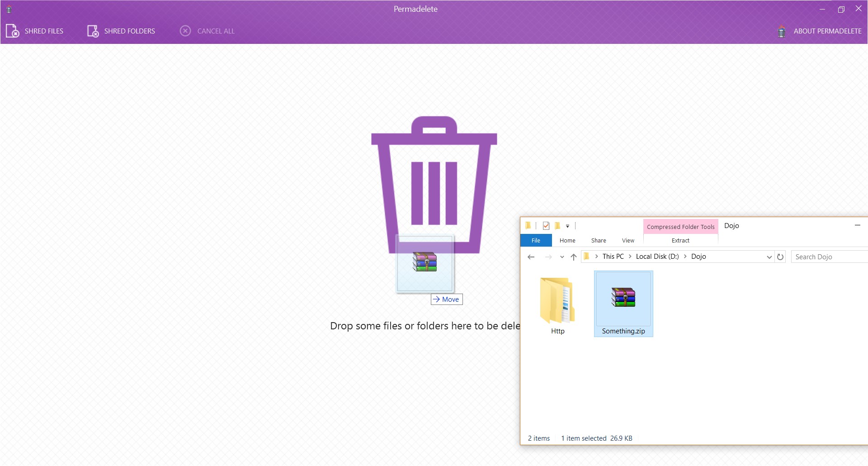Click the Cancel All circled X icon
Screen dimensions: 868x466
click(x=185, y=31)
